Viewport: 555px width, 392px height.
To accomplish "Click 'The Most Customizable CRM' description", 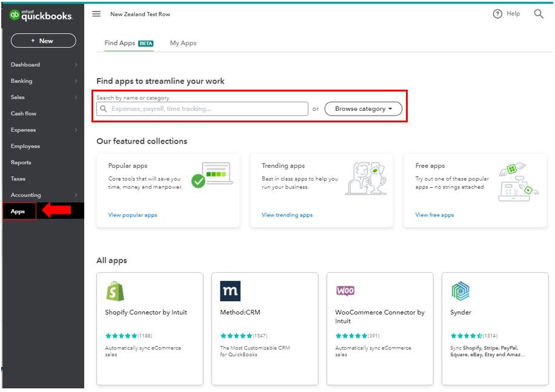I will [255, 351].
